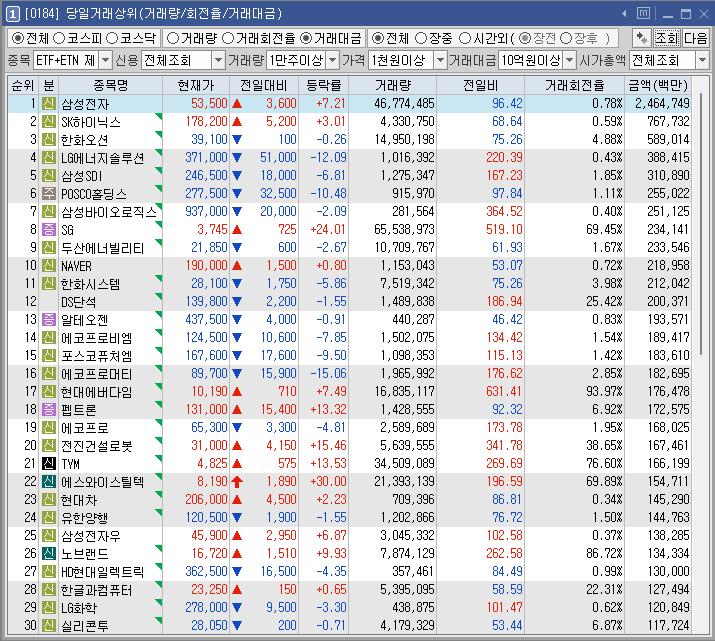Screen dimensions: 715x641
Task: Sort by the 종목명 column header
Action: 110,85
